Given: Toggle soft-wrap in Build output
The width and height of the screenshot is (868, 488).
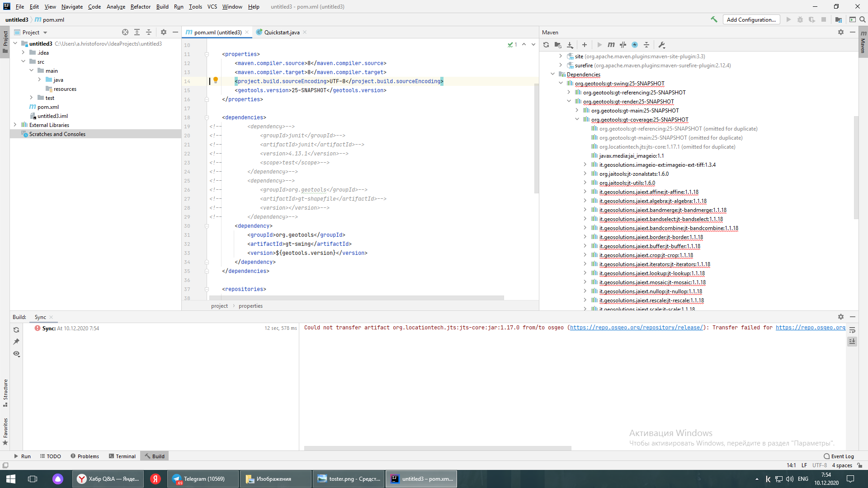Looking at the screenshot, I should 852,330.
